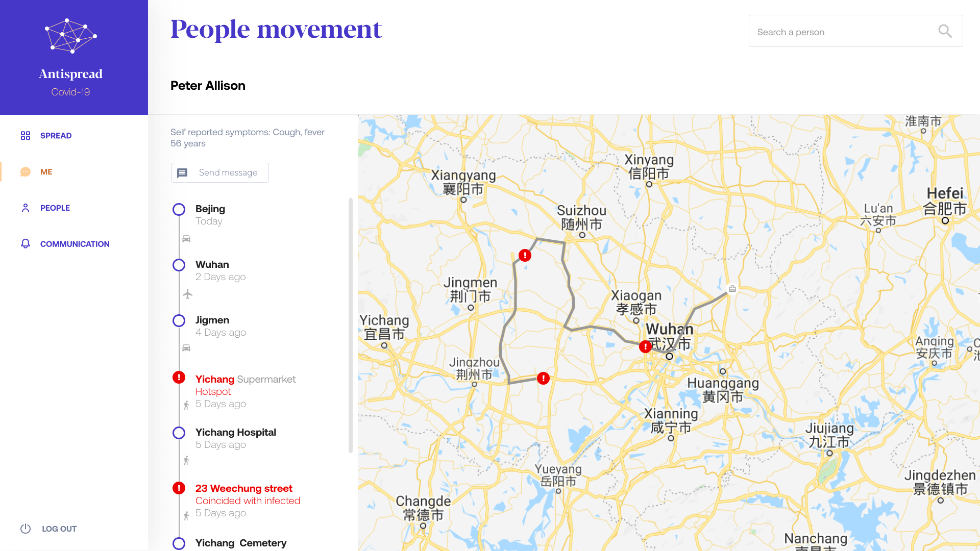
Task: Select the Wuhan timeline marker circle
Action: [179, 265]
